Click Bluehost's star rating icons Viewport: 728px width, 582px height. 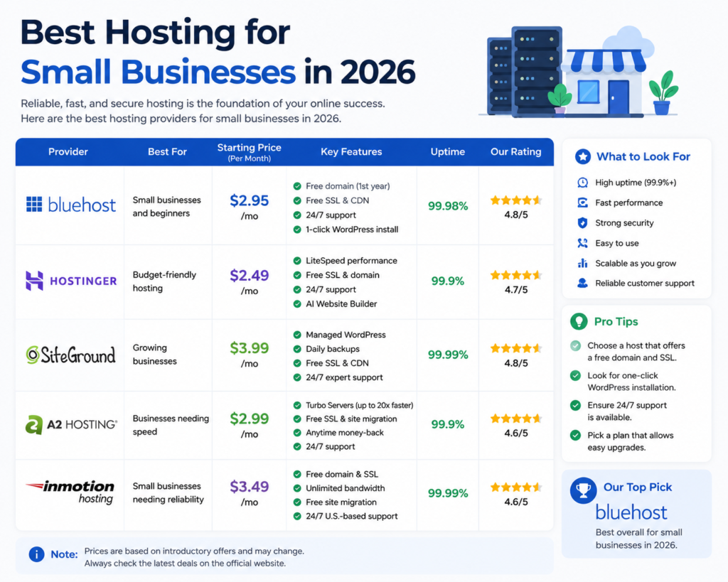[516, 200]
